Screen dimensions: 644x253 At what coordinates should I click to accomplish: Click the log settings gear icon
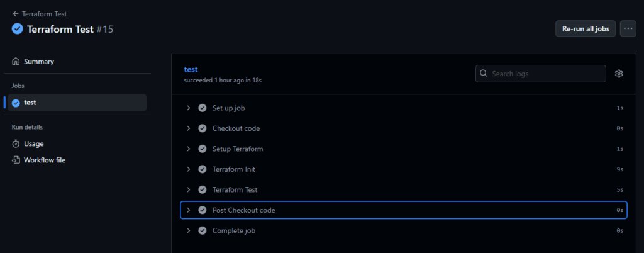[x=619, y=74]
